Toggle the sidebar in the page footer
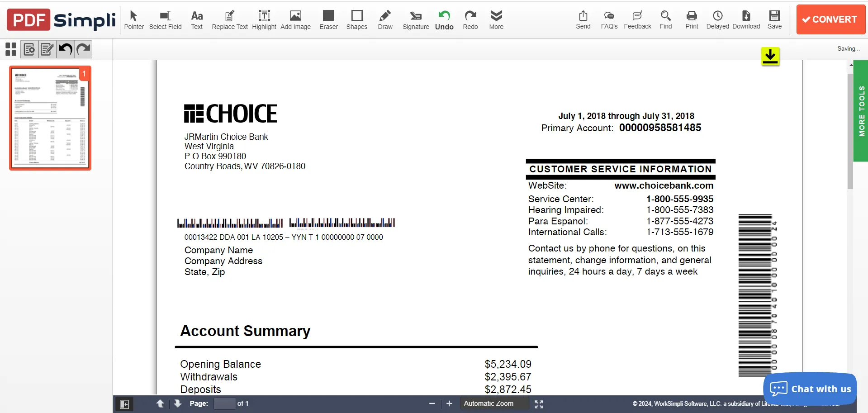868x413 pixels. pos(124,404)
